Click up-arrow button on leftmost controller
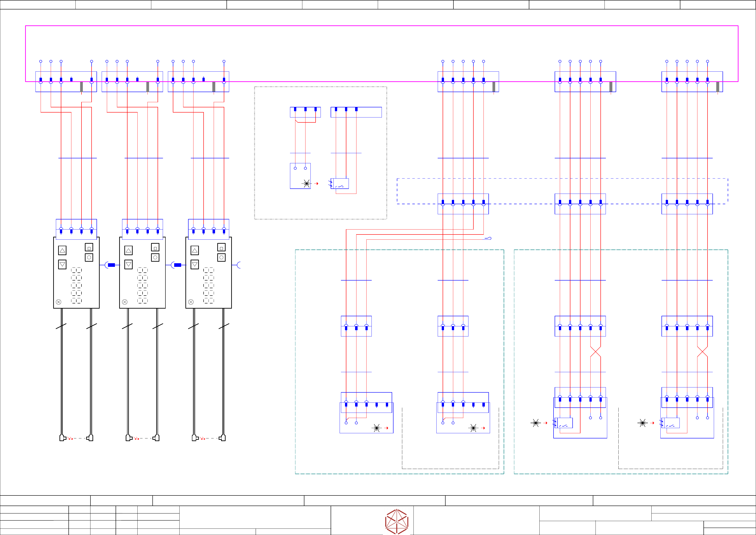Viewport: 756px width, 535px height. (62, 250)
